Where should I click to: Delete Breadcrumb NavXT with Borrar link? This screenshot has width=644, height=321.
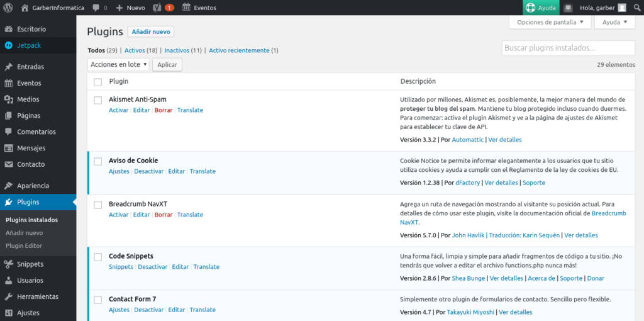[x=164, y=215]
